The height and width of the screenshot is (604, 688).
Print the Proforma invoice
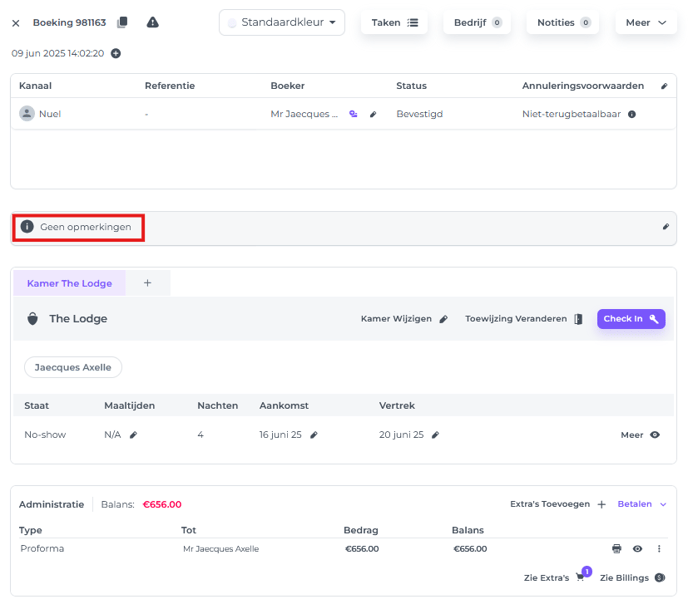tap(616, 548)
